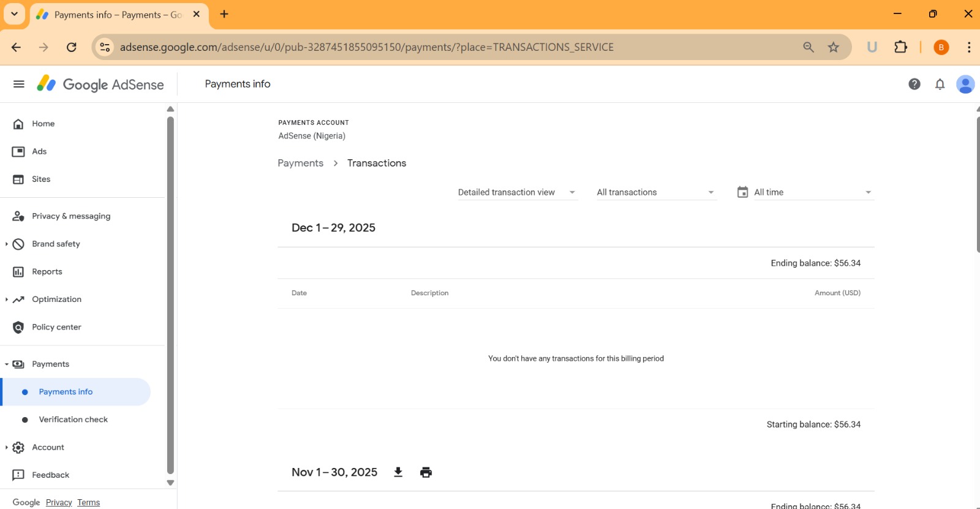The width and height of the screenshot is (980, 509).
Task: Download the Nov 1–30, 2025 statement
Action: click(398, 472)
